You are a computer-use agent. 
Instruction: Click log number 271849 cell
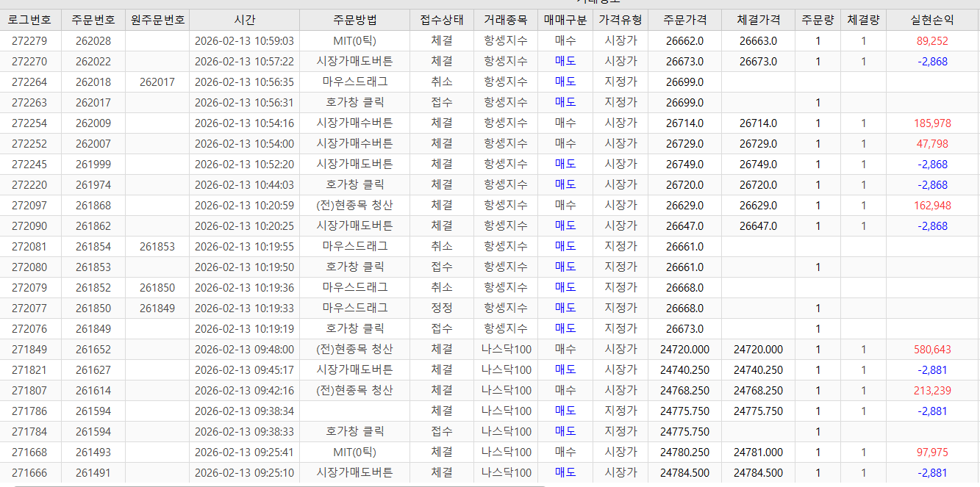(29, 350)
